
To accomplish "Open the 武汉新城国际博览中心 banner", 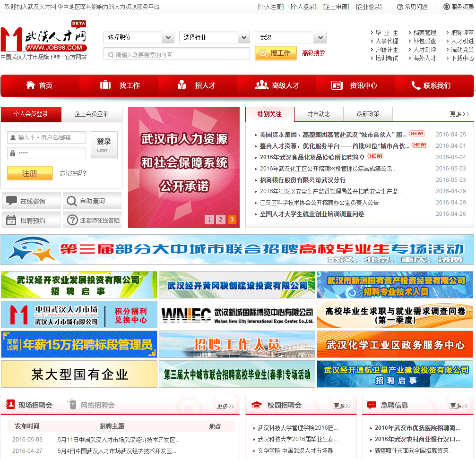I will [x=237, y=314].
